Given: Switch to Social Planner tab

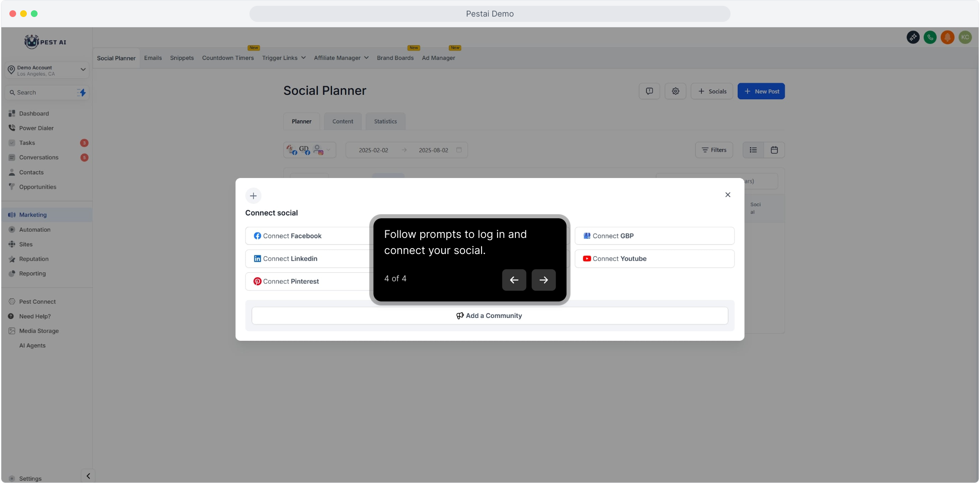Looking at the screenshot, I should (x=116, y=58).
